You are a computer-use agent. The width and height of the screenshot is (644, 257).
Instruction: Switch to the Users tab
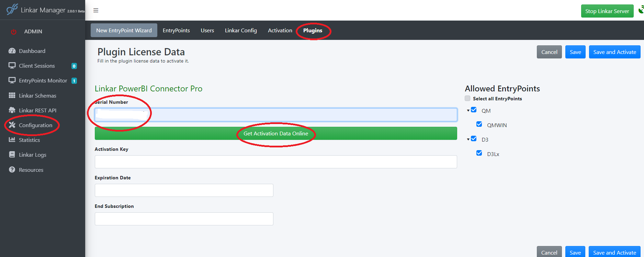pos(207,30)
